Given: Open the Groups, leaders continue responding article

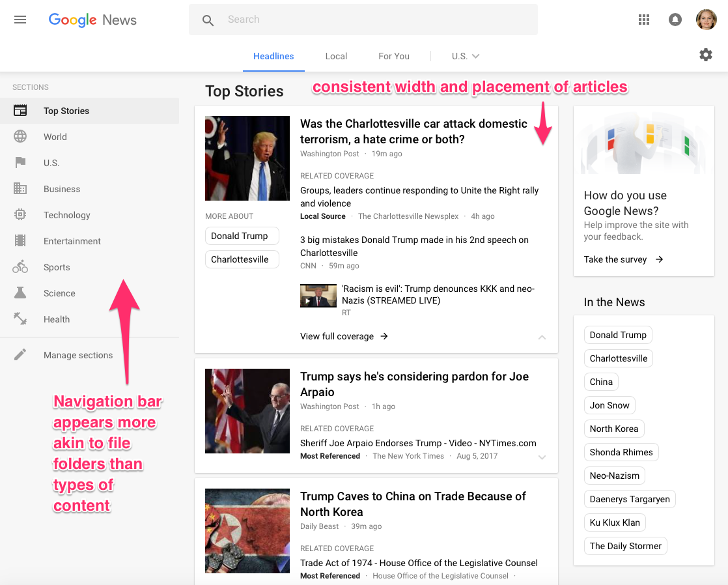Looking at the screenshot, I should point(419,197).
